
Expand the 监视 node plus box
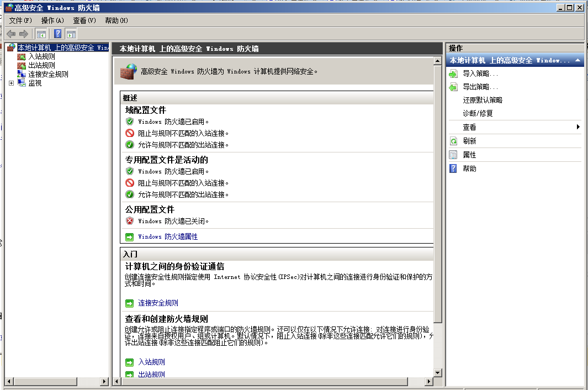click(11, 83)
